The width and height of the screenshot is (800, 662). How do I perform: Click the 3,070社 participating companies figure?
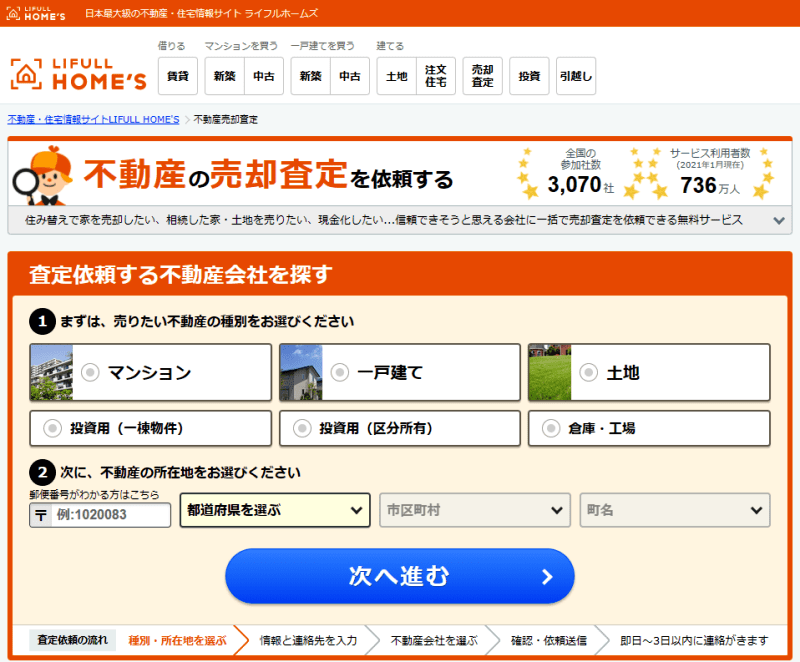(581, 185)
